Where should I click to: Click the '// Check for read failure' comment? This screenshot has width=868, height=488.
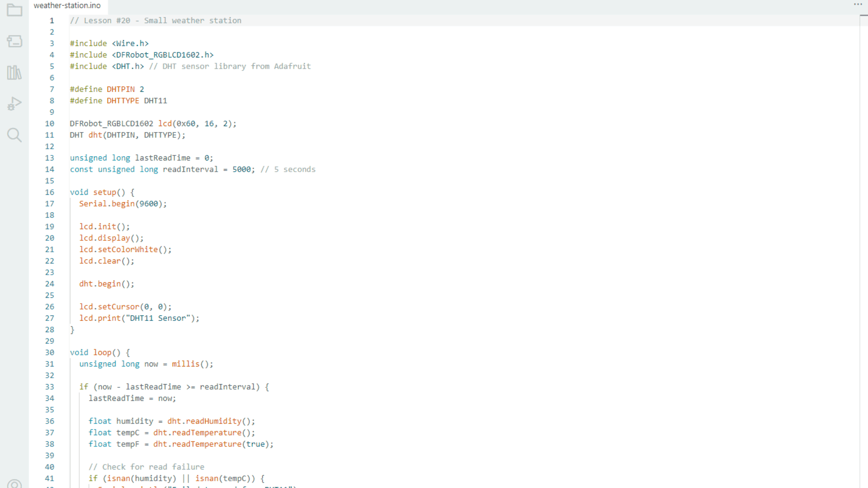(146, 467)
